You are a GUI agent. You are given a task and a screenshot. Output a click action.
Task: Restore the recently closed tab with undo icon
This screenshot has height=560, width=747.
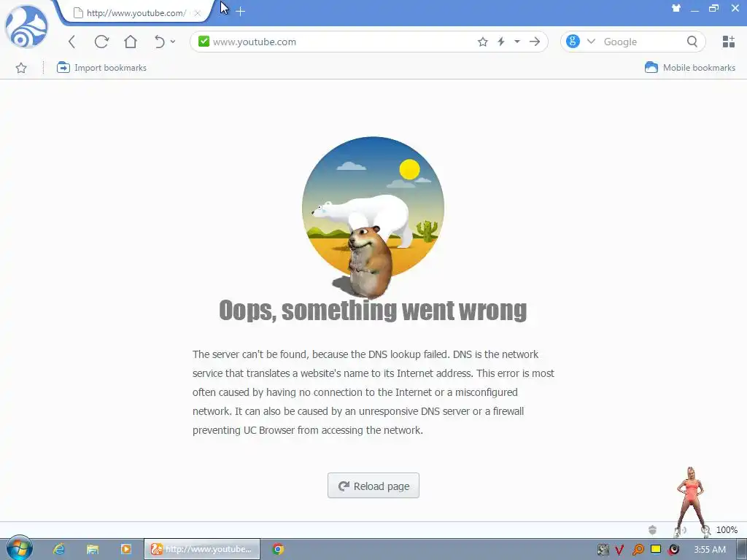160,42
